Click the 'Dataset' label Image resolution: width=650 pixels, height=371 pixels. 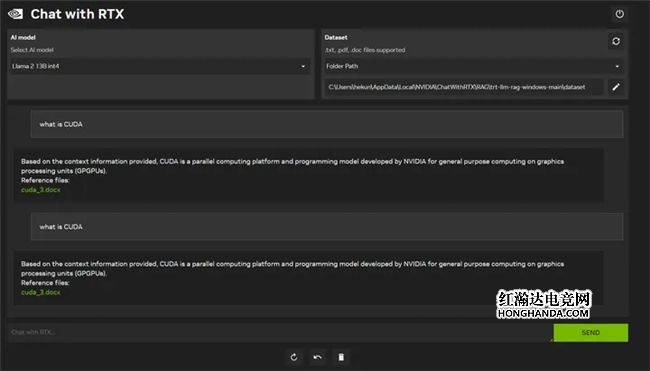(336, 37)
